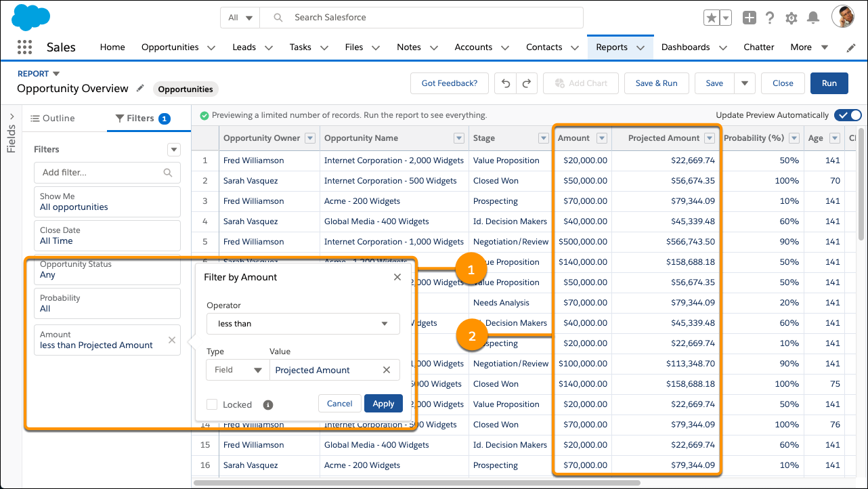Go to the Home tab
Viewport: 868px width, 489px height.
coord(112,47)
